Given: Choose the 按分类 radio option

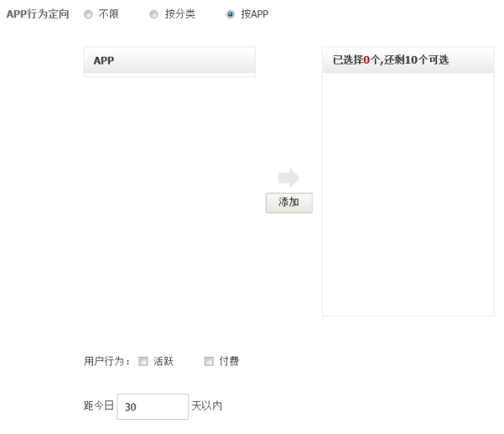Looking at the screenshot, I should (x=154, y=15).
